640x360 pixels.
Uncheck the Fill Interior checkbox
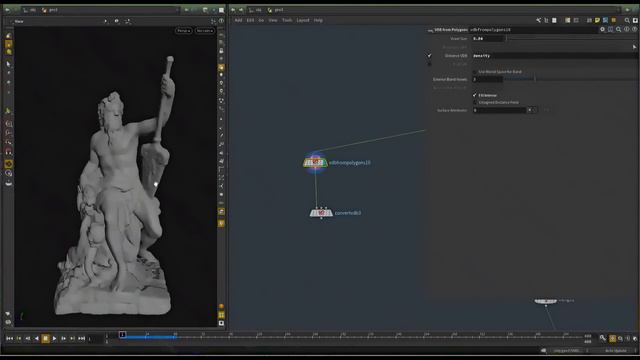pos(475,95)
